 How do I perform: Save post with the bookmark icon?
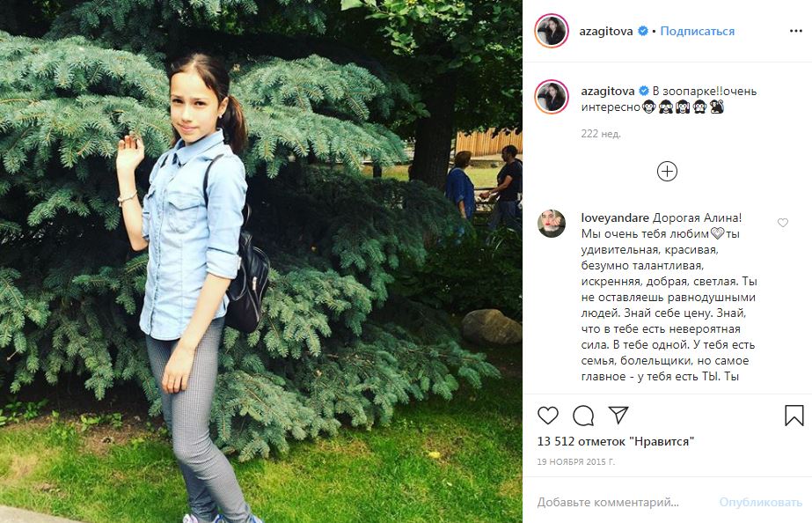point(794,416)
